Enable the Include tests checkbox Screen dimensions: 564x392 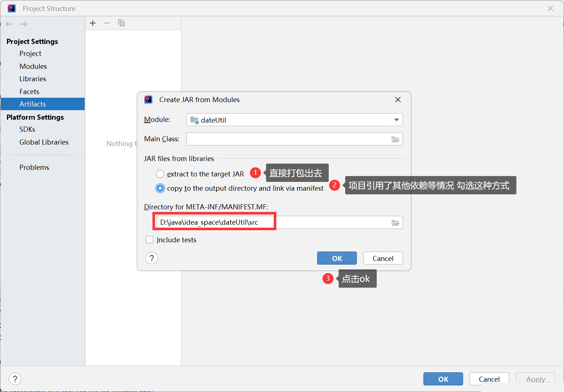(x=150, y=239)
